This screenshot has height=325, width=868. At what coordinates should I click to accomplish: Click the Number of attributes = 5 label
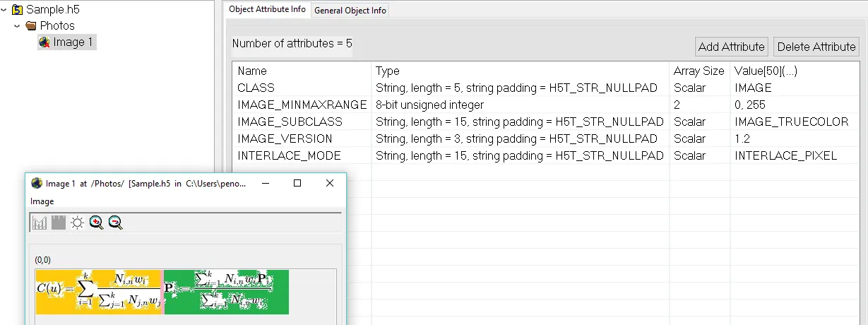(x=292, y=43)
